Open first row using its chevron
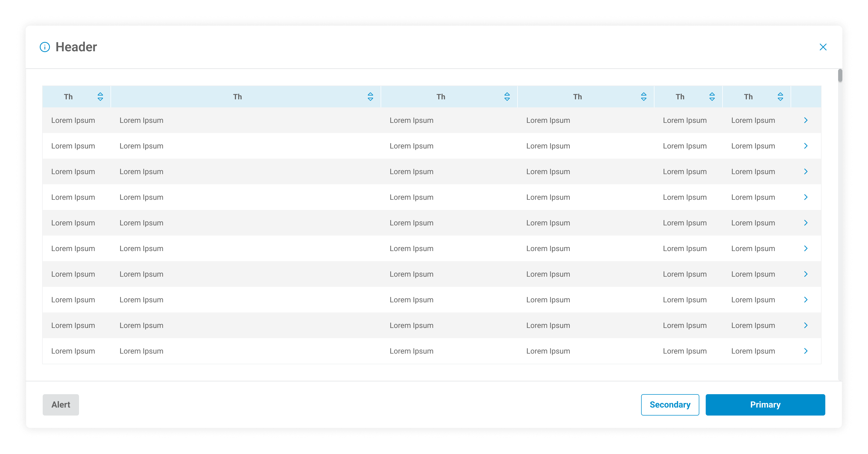Image resolution: width=868 pixels, height=454 pixels. coord(806,120)
